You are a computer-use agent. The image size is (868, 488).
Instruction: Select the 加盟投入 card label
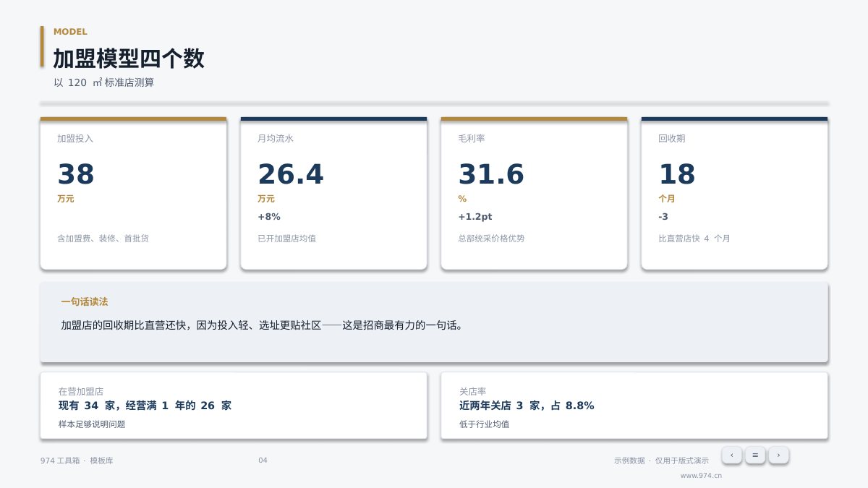(x=75, y=138)
